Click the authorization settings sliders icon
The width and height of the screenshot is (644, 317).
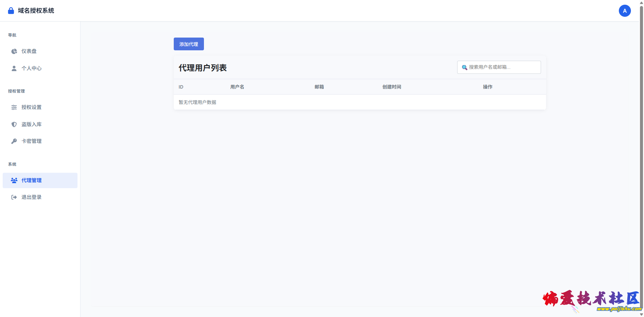tap(14, 107)
